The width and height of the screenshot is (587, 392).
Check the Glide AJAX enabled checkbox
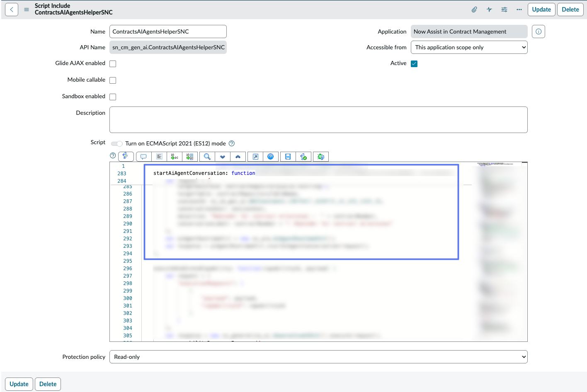tap(113, 64)
